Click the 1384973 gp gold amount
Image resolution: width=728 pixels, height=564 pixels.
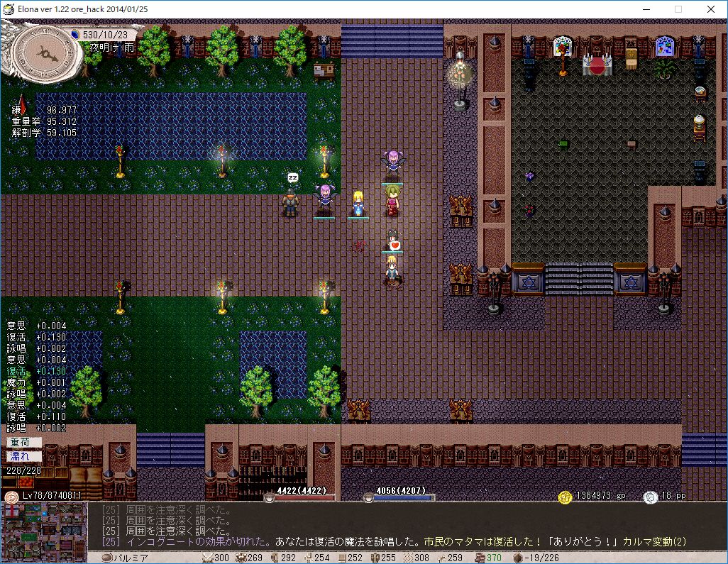601,496
